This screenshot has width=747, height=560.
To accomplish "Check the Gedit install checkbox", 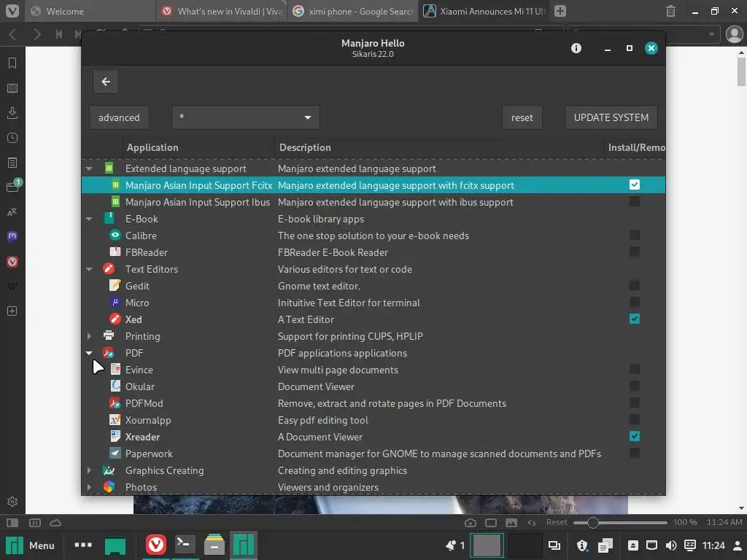I will point(634,285).
